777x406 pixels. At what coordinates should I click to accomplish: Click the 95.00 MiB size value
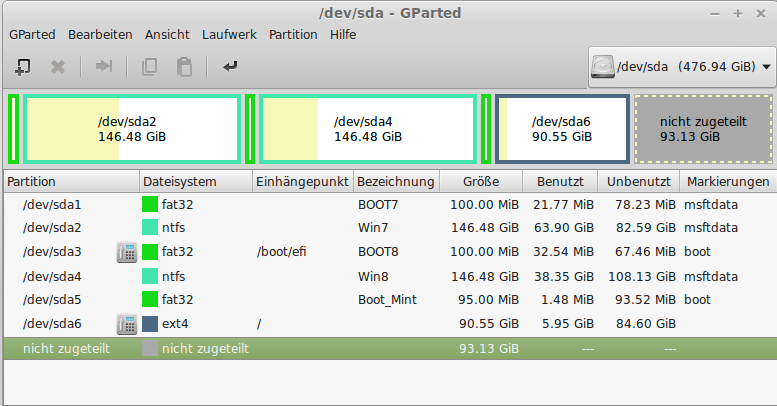[x=488, y=299]
